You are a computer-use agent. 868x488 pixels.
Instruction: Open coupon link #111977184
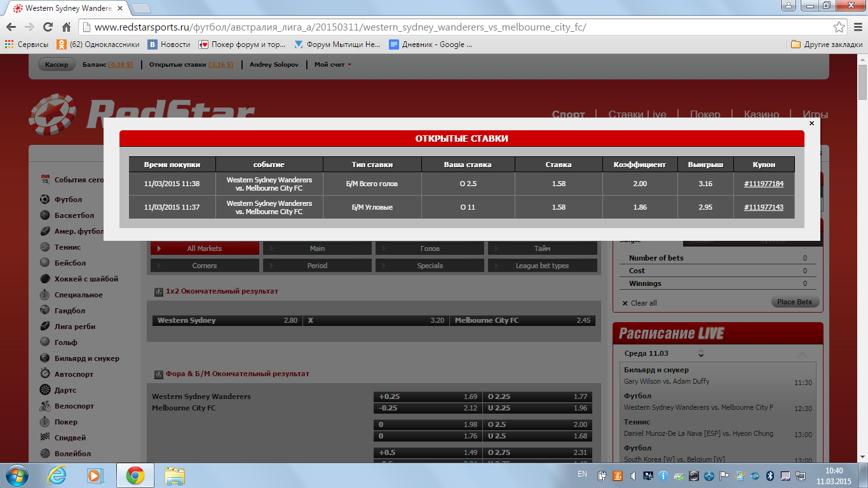coord(763,184)
